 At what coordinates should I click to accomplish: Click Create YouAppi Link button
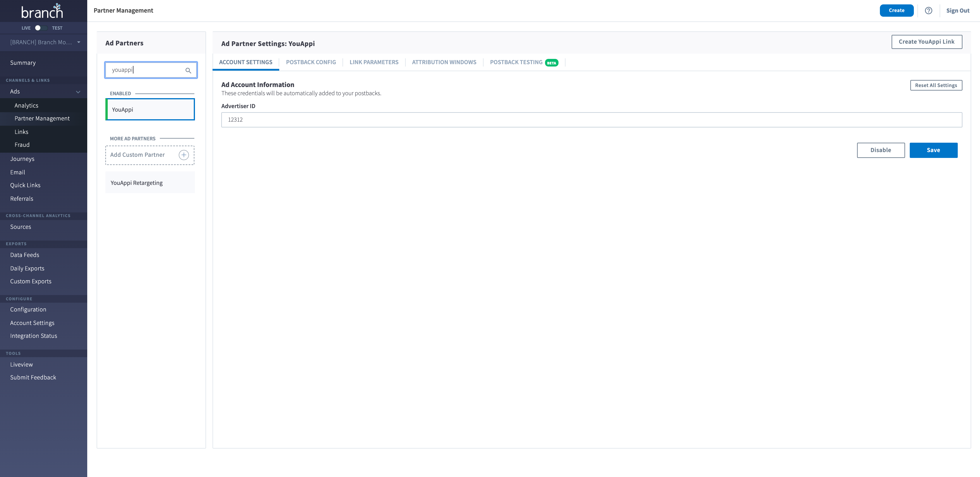(x=927, y=42)
